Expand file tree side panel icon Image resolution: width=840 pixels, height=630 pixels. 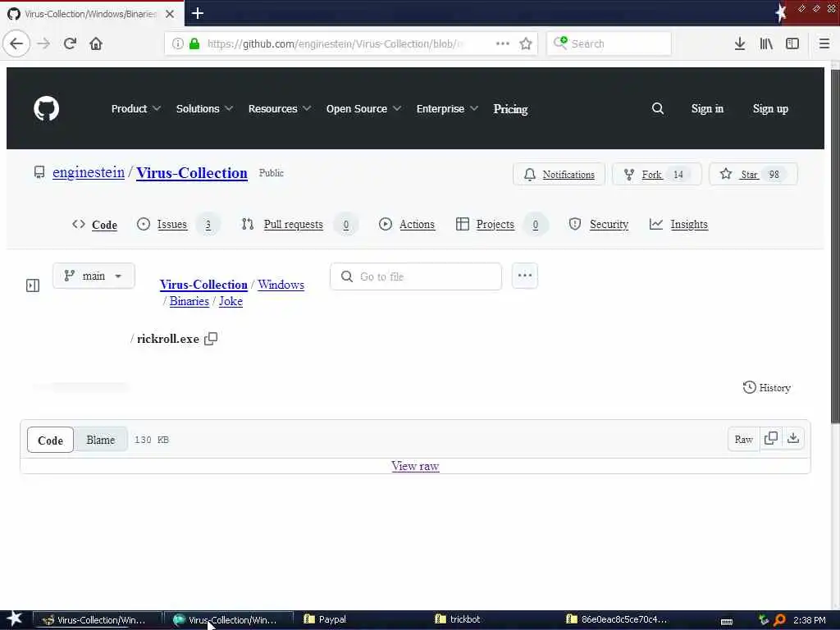pyautogui.click(x=33, y=285)
